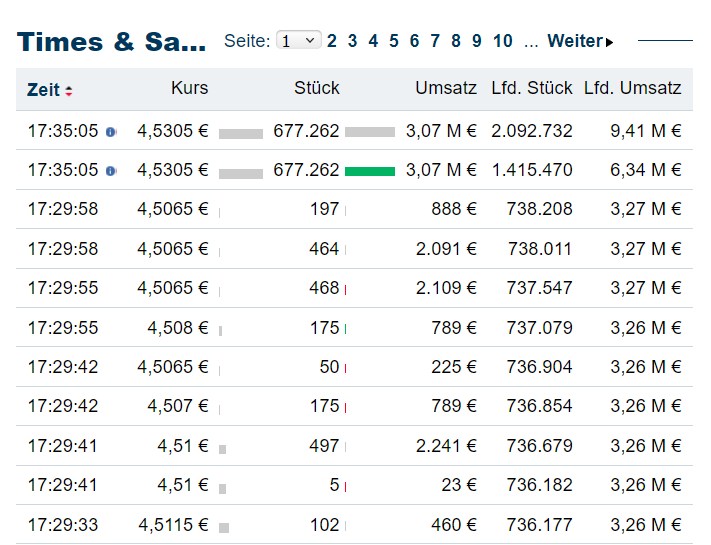This screenshot has height=545, width=711.
Task: Click gray volume bar in 2.092.732 row
Action: tap(370, 132)
